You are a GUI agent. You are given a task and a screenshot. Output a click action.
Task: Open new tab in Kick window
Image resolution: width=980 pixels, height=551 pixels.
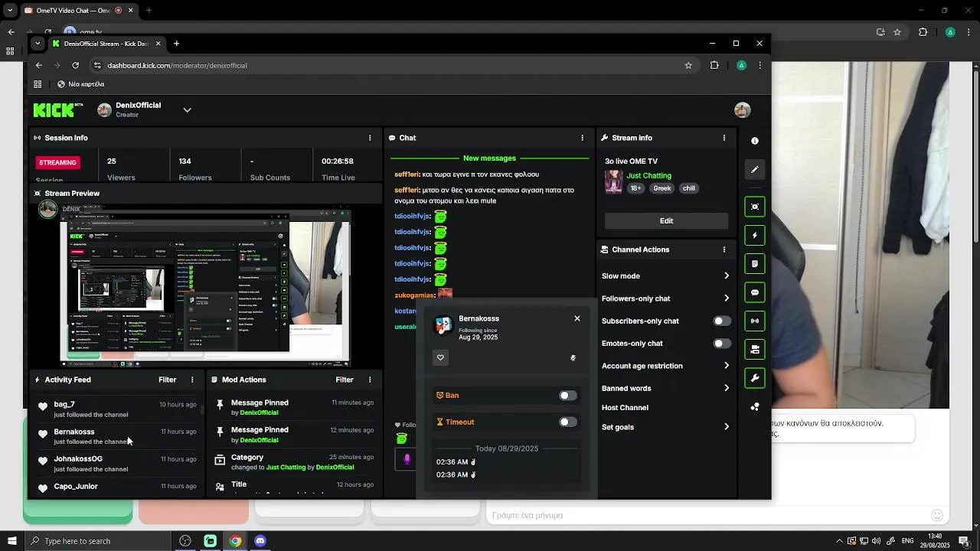[x=176, y=44]
